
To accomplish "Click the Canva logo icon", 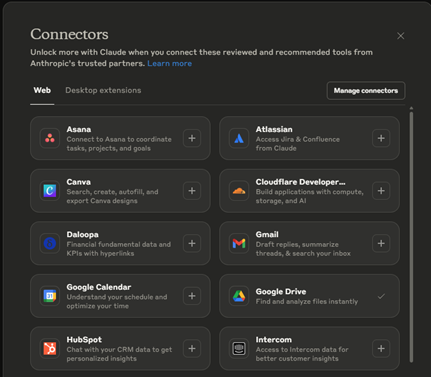I will [x=50, y=191].
